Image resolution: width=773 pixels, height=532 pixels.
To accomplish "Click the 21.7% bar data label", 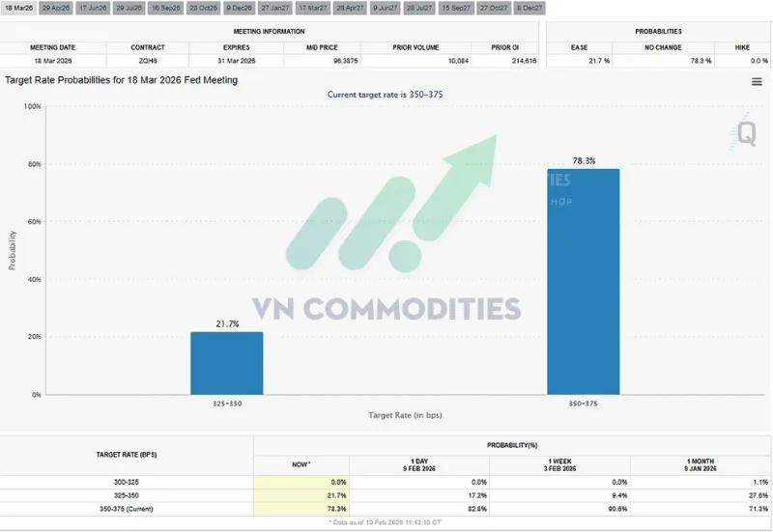I will pos(227,323).
